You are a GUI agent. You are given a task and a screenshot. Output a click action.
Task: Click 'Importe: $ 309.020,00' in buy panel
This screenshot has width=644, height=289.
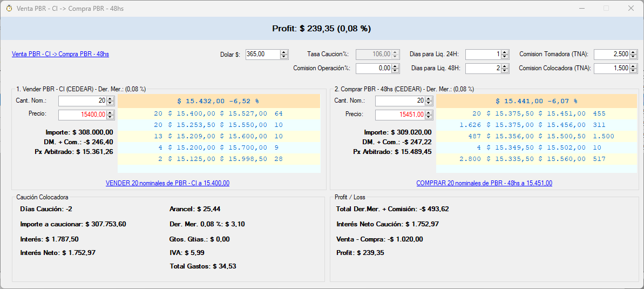coord(397,132)
